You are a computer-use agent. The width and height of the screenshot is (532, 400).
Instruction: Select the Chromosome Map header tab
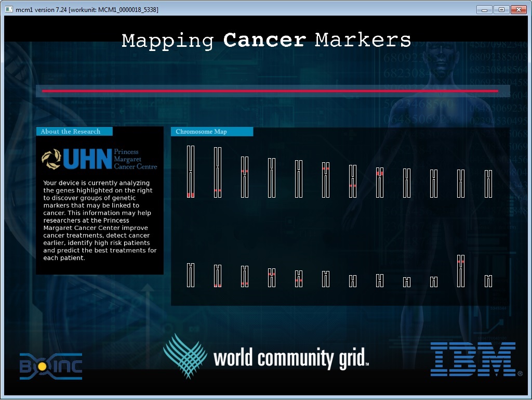point(212,132)
